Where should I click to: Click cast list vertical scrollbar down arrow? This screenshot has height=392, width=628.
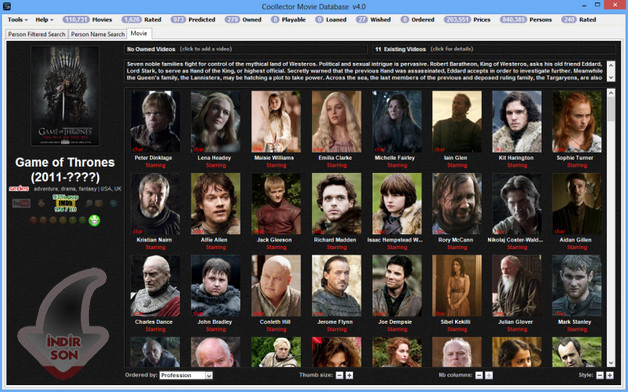[611, 363]
